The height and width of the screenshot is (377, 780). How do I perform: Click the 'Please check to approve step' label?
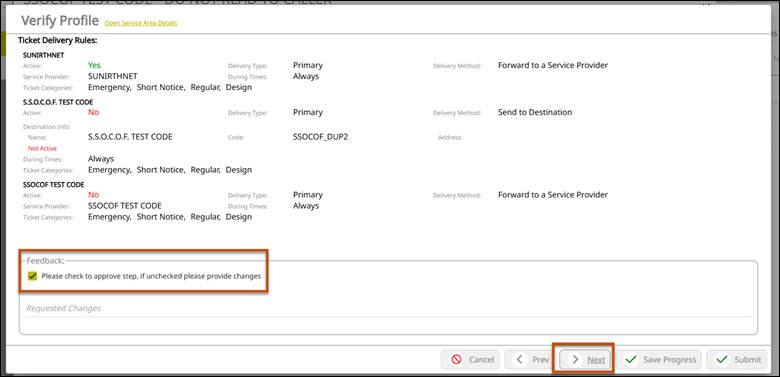click(x=151, y=276)
